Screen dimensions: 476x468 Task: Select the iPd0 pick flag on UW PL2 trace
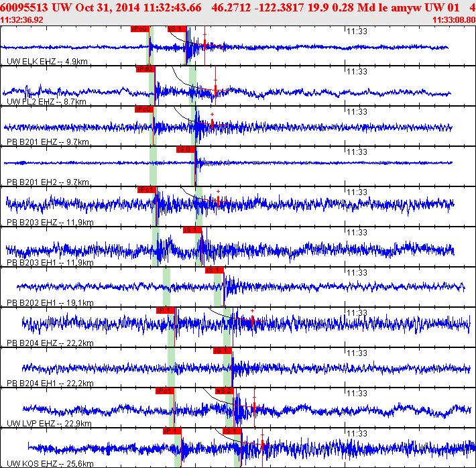point(145,69)
